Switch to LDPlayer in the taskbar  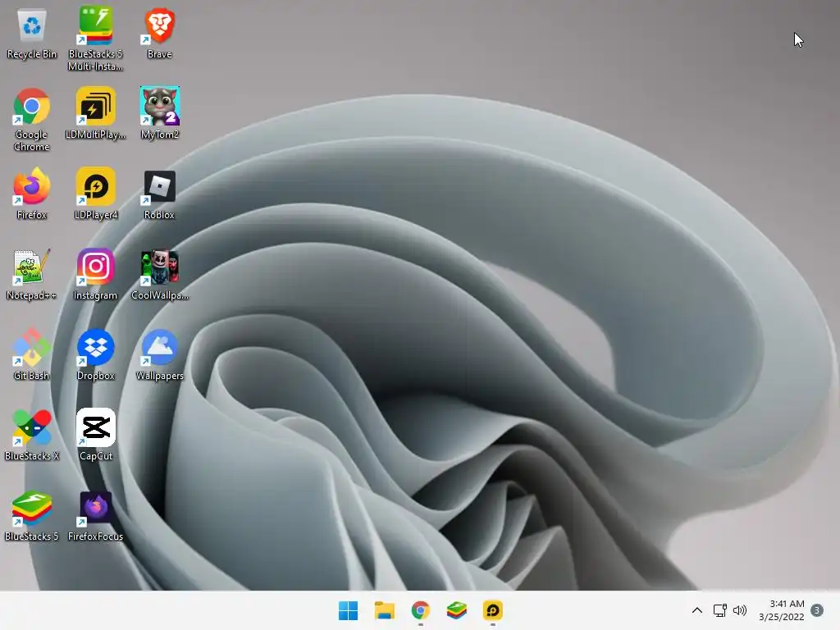coord(493,610)
